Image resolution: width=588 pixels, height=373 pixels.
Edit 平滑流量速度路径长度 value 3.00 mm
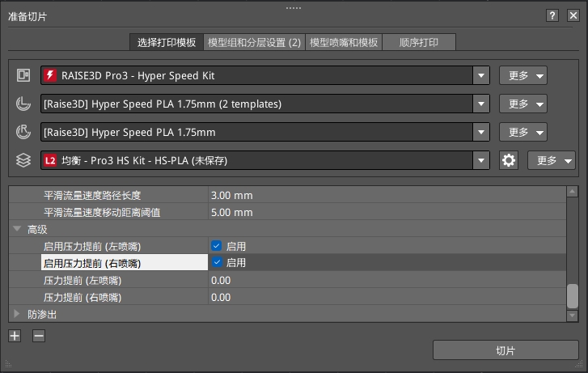pyautogui.click(x=387, y=195)
